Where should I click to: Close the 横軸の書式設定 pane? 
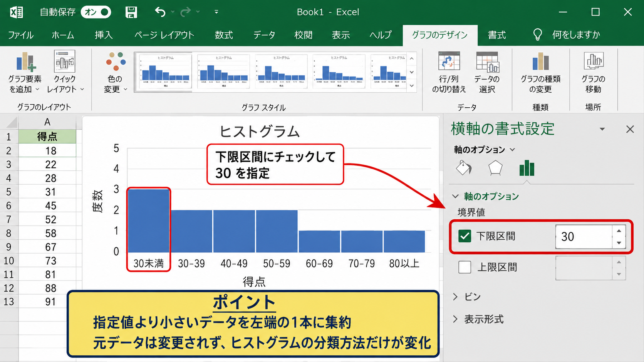coord(630,129)
